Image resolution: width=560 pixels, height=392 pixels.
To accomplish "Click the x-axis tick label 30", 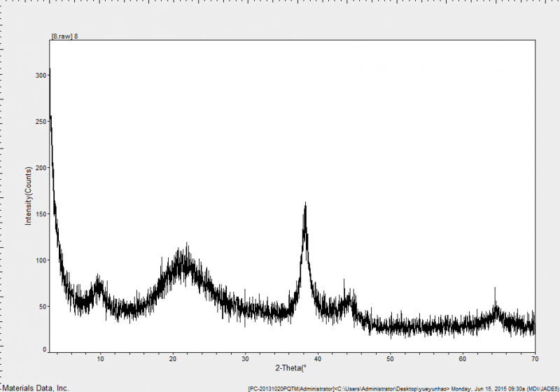I will pyautogui.click(x=245, y=359).
